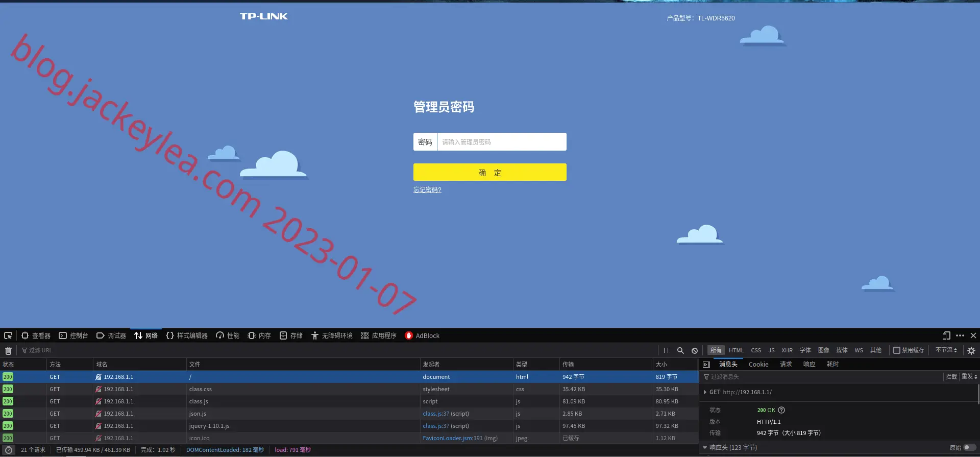Activate the element picker icon

point(8,335)
